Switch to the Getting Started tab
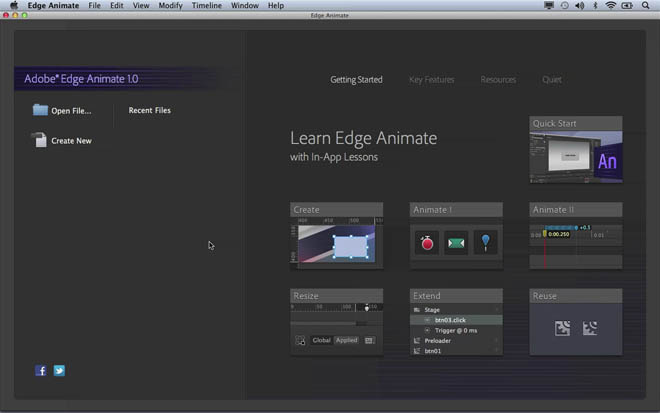 click(356, 80)
